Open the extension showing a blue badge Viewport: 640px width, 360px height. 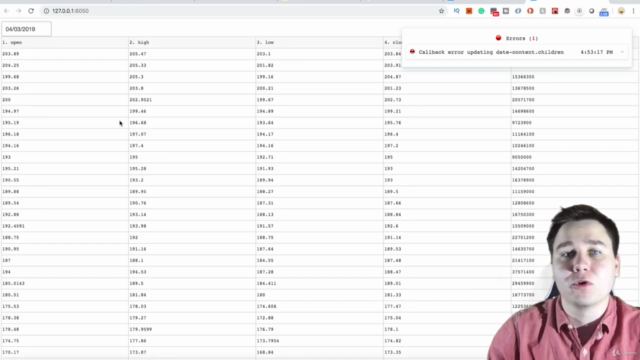604,12
